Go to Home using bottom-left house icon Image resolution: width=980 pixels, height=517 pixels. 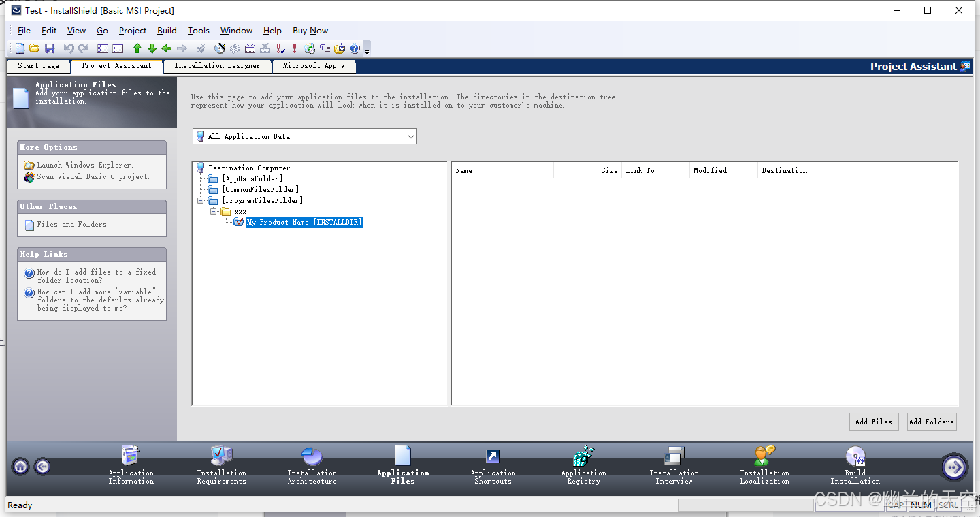[20, 467]
